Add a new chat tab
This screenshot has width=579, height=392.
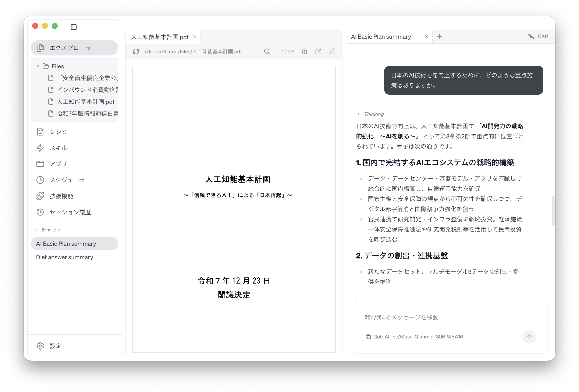pyautogui.click(x=440, y=37)
